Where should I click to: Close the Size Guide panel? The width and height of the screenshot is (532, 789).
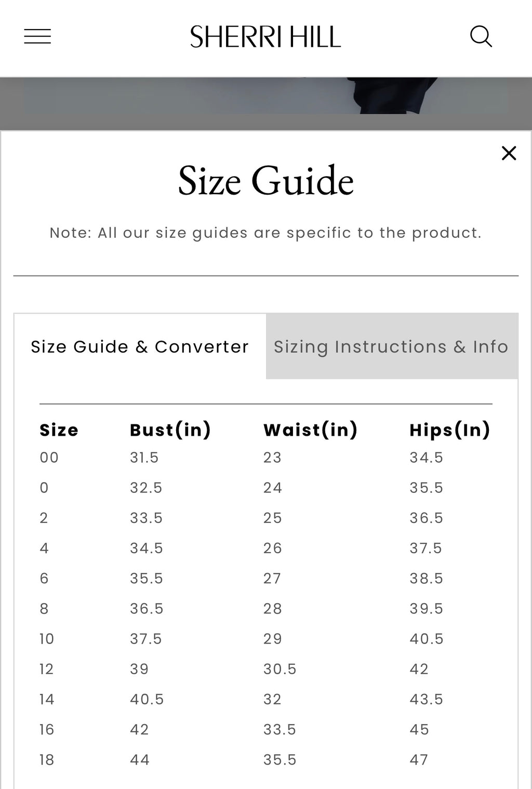(x=509, y=153)
